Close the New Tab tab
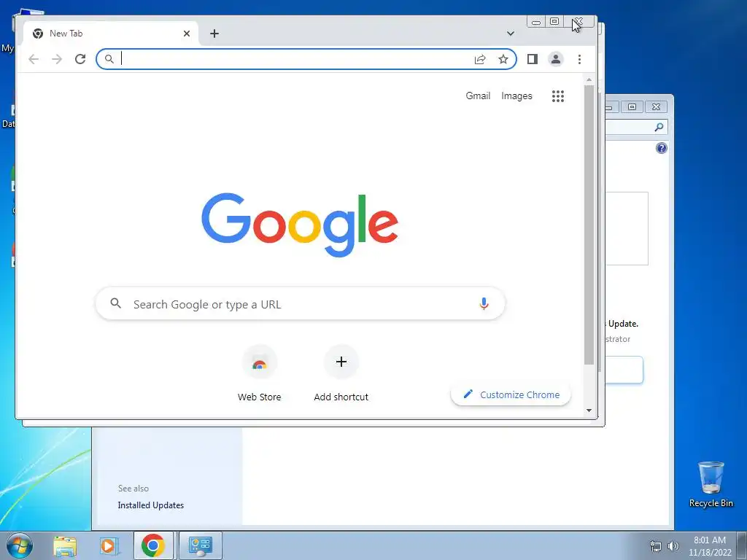This screenshot has height=560, width=747. click(187, 34)
